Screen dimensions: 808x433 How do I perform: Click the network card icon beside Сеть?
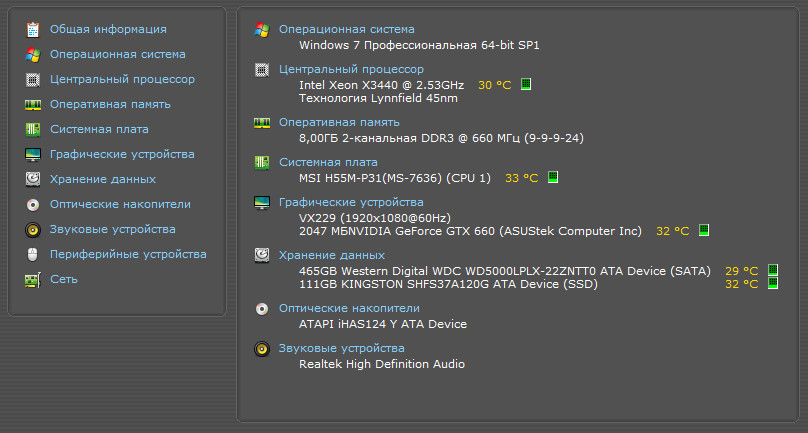(x=33, y=279)
